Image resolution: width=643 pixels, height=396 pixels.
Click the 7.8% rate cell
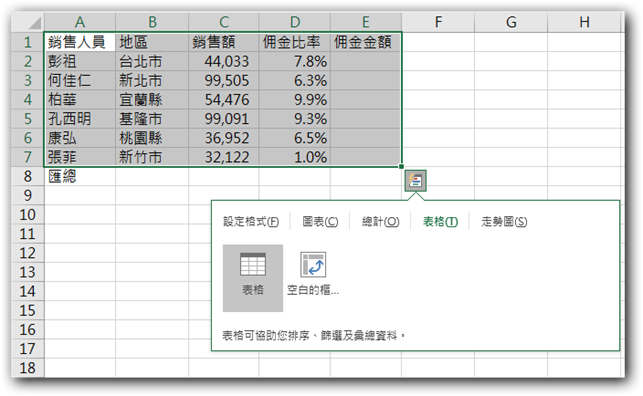tap(295, 61)
